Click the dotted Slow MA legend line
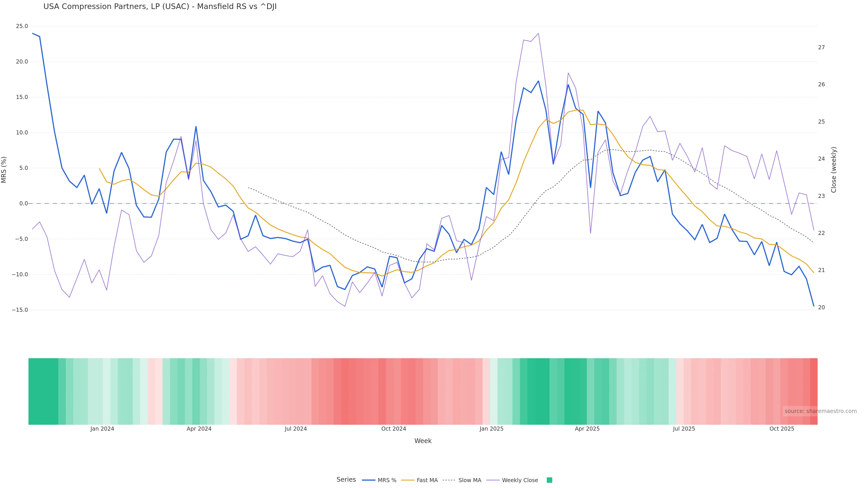 click(x=449, y=480)
